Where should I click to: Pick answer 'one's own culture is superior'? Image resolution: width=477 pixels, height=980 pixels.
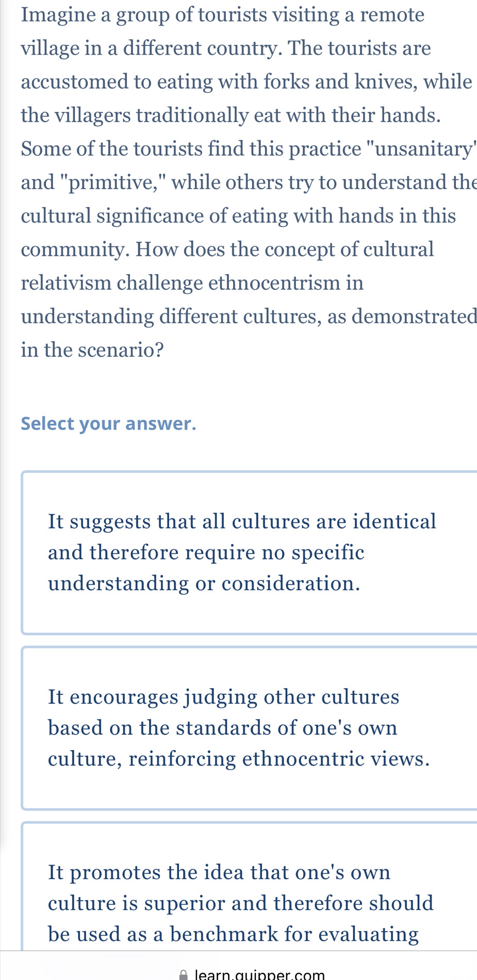(x=249, y=887)
